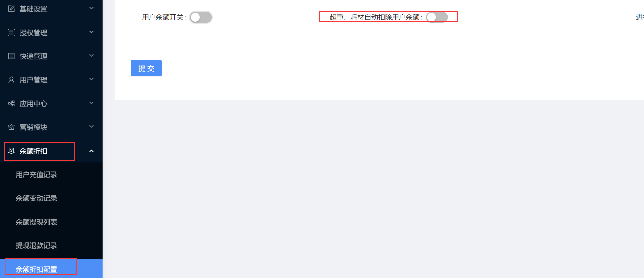Expand 授权管理 with its chevron

point(92,32)
